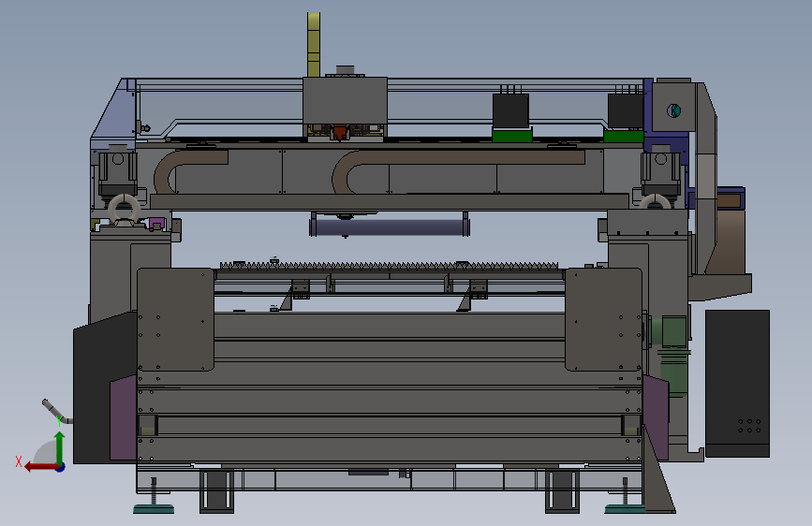Select the yellow vertical cable chain on top
The height and width of the screenshot is (526, 812).
314,45
